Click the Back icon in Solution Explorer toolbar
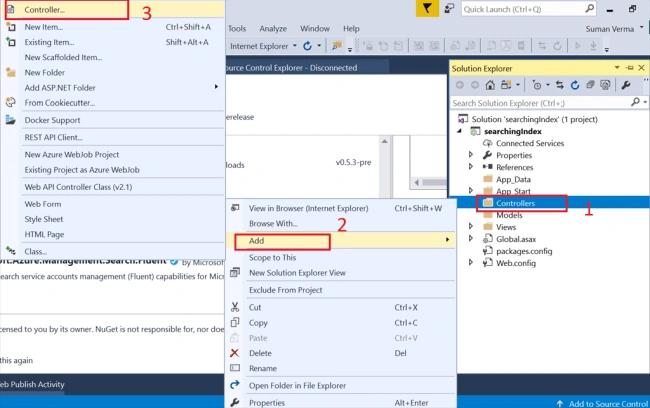The height and width of the screenshot is (408, 650). [x=459, y=85]
